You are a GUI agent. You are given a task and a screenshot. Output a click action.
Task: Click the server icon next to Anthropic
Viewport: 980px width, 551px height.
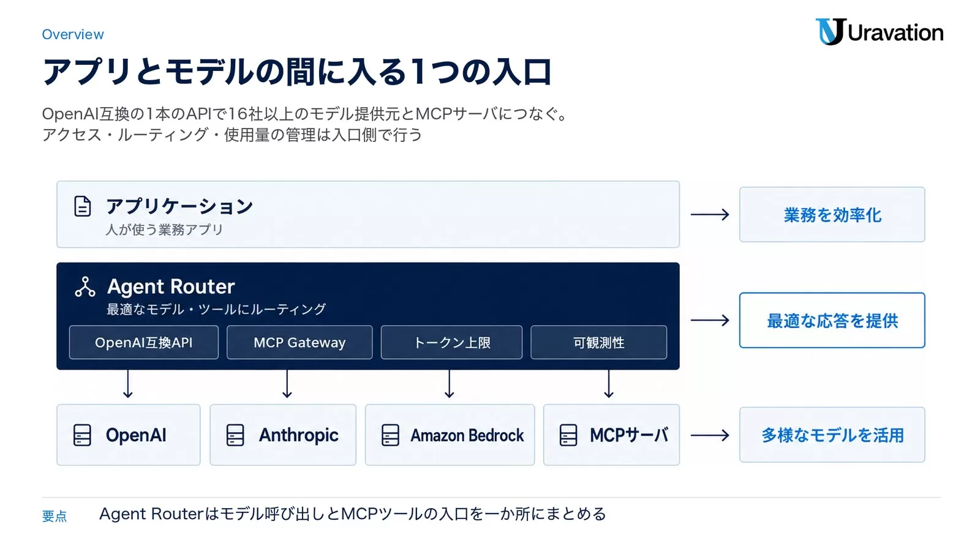[235, 435]
